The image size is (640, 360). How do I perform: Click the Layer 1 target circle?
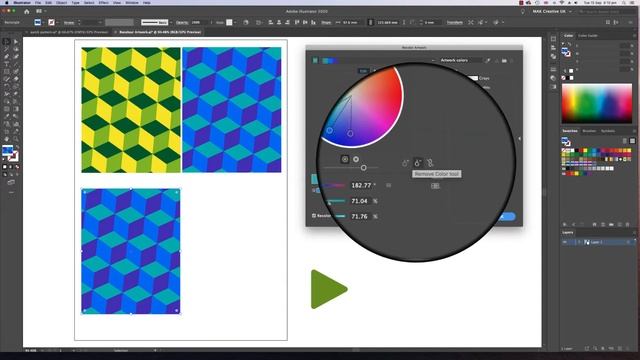tap(628, 242)
